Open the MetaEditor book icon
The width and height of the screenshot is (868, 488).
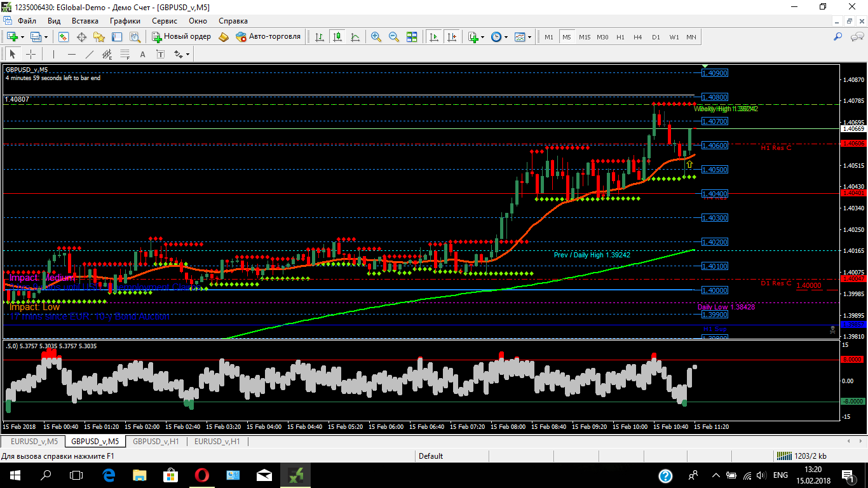(223, 37)
